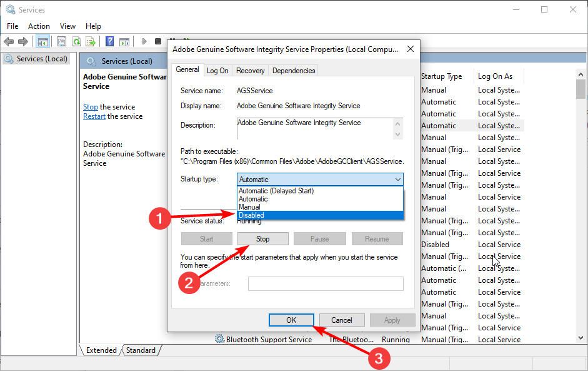Toggle Show/Hide Console Tree toolbar icon

click(42, 41)
